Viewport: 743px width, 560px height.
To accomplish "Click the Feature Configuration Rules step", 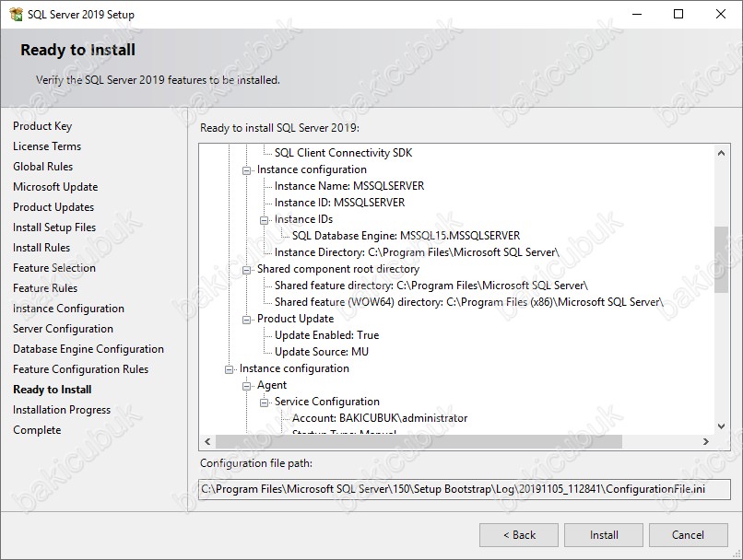I will (x=80, y=369).
